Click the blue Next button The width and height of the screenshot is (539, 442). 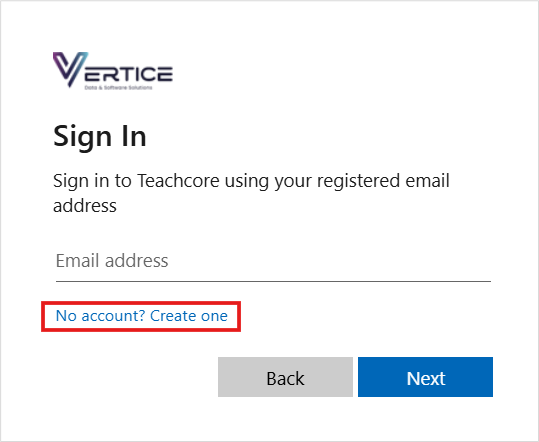coord(425,377)
